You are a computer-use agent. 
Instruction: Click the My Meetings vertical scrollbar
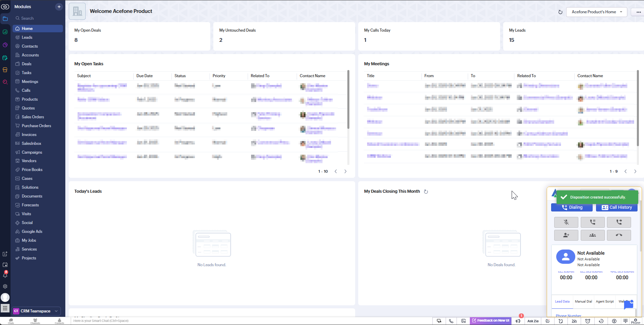pyautogui.click(x=638, y=108)
